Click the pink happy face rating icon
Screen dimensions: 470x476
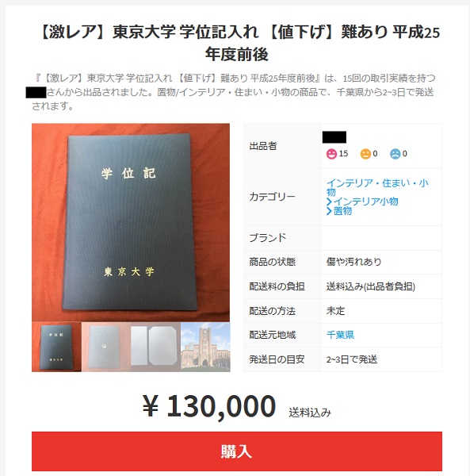[x=331, y=154]
